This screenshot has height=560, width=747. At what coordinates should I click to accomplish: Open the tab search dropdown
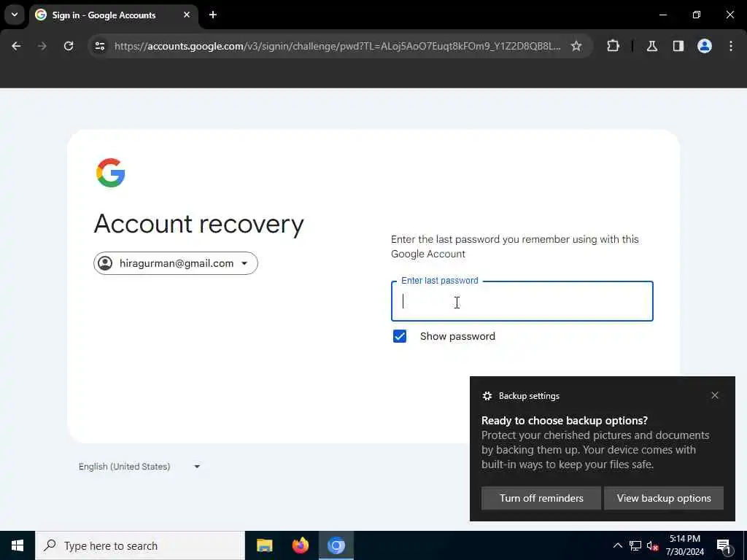pyautogui.click(x=15, y=15)
